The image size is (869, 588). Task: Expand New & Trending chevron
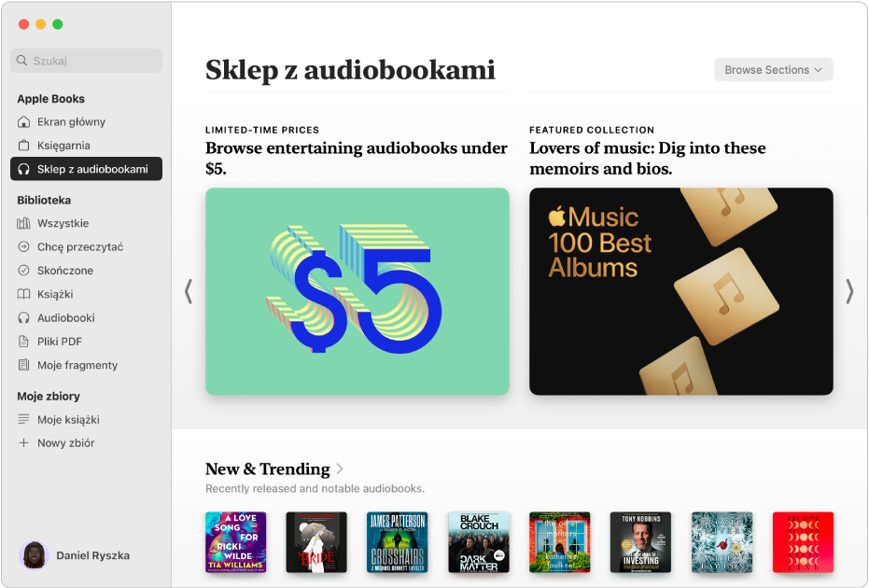point(340,469)
